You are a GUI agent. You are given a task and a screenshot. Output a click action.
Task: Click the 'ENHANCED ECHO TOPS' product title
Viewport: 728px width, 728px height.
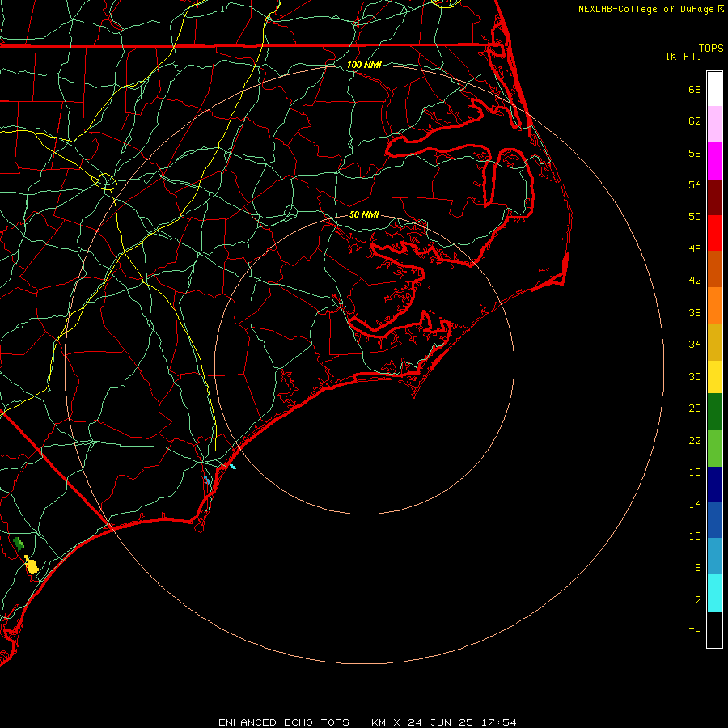[284, 722]
